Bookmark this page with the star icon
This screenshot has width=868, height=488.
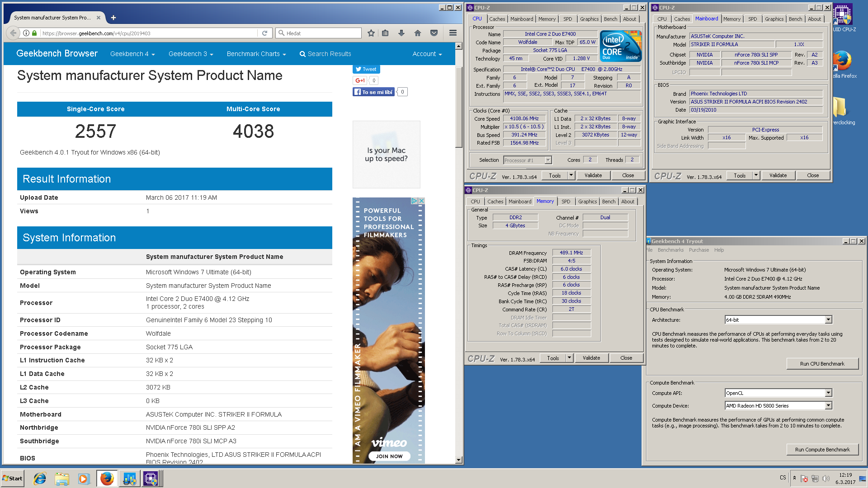pyautogui.click(x=371, y=33)
